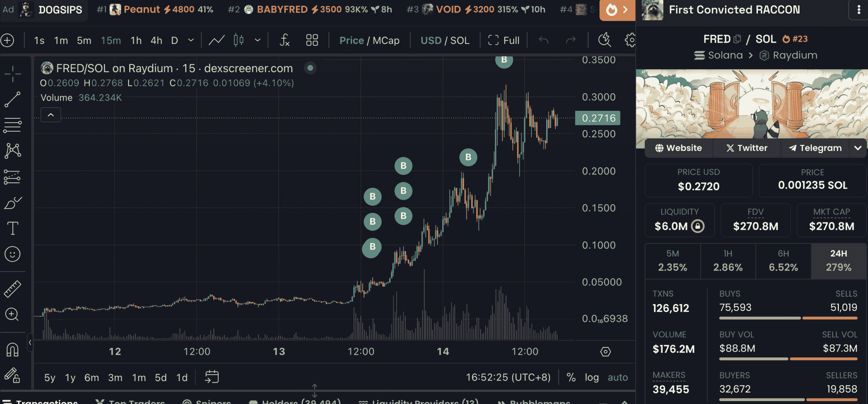Select the 1h timeframe
Screen dimensions: 868x404
tap(136, 40)
